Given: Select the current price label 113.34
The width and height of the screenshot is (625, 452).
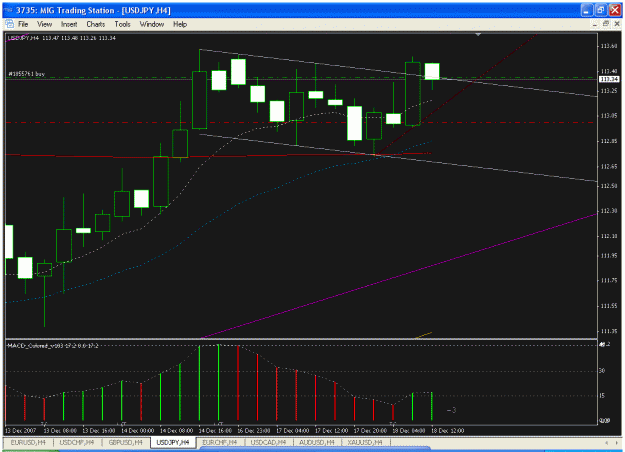Looking at the screenshot, I should click(x=609, y=79).
